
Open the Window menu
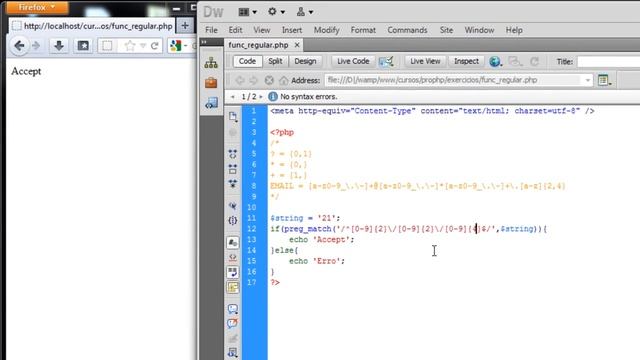click(x=479, y=30)
